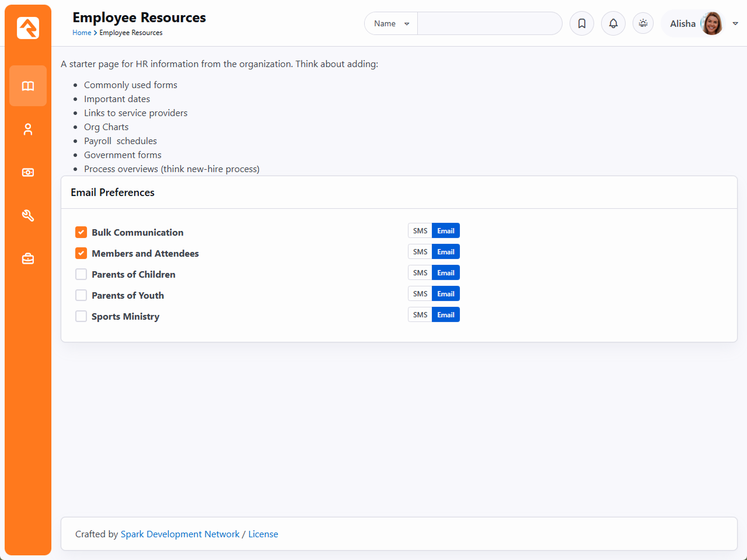
Task: Open the People section person icon
Action: click(x=28, y=129)
